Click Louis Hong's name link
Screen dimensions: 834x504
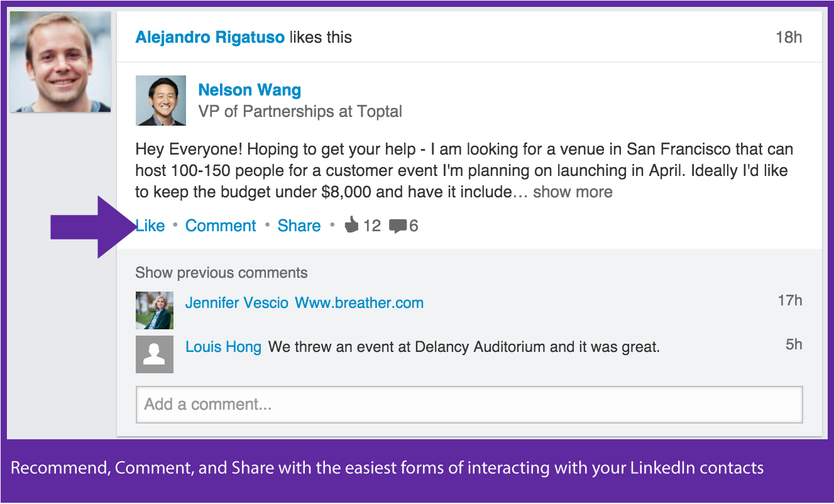[x=223, y=347]
